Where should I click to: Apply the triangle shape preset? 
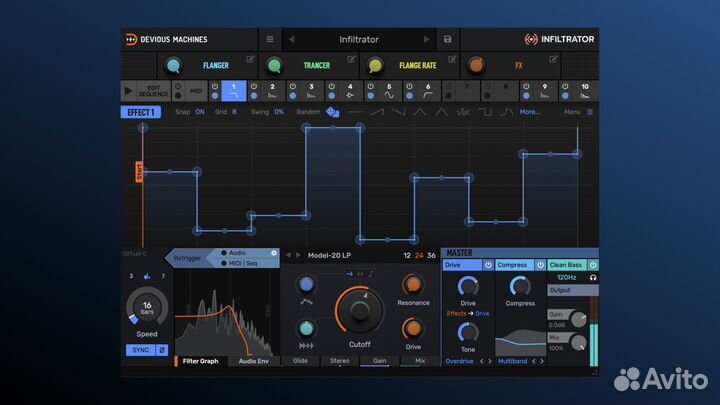pos(420,112)
